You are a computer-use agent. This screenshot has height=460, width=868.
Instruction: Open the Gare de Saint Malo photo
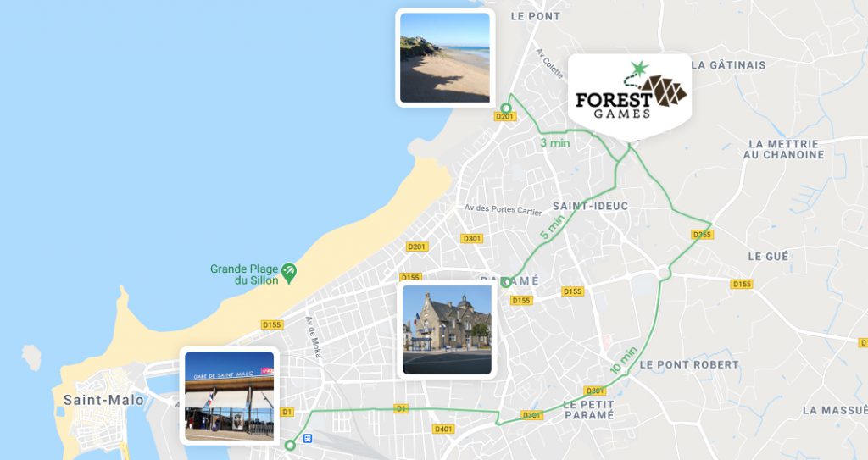tap(229, 396)
